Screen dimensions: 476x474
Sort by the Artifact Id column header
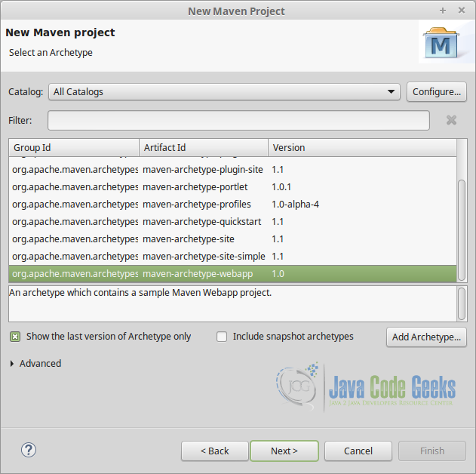point(204,148)
